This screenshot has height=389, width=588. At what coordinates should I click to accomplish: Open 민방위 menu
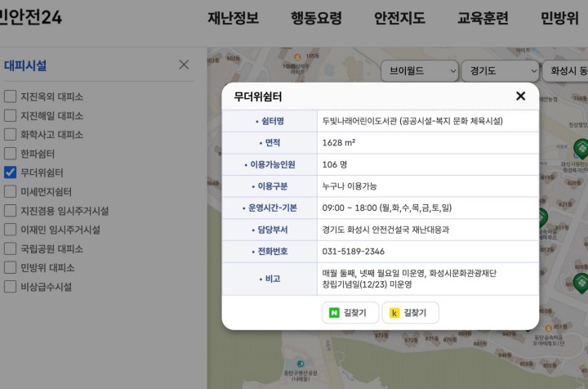559,18
